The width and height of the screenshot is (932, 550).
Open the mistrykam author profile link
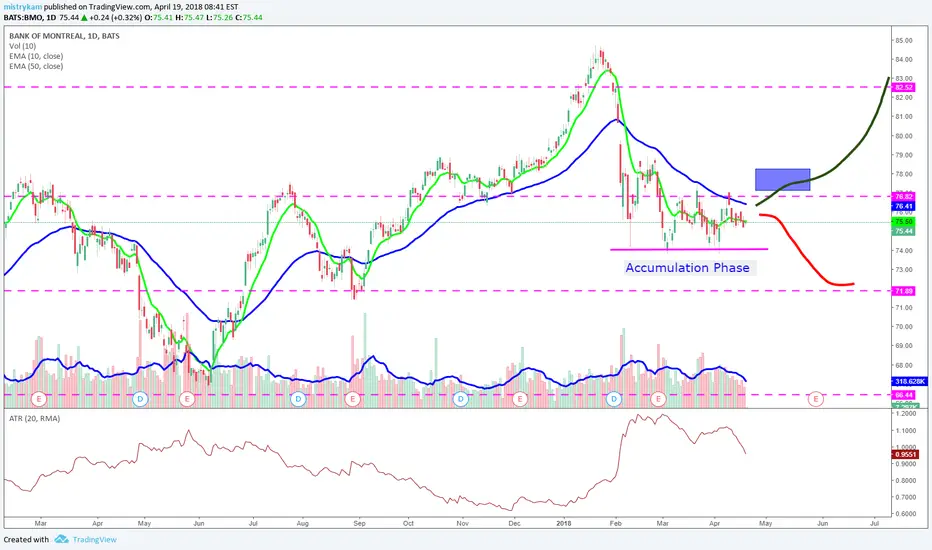pyautogui.click(x=23, y=7)
